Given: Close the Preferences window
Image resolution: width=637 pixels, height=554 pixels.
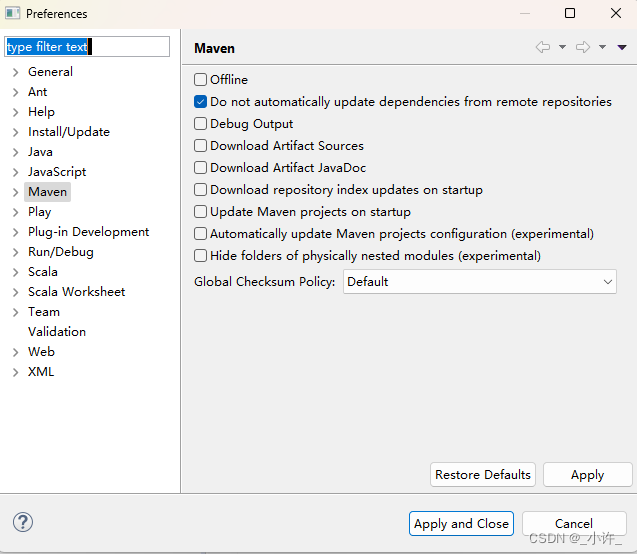Looking at the screenshot, I should 616,13.
